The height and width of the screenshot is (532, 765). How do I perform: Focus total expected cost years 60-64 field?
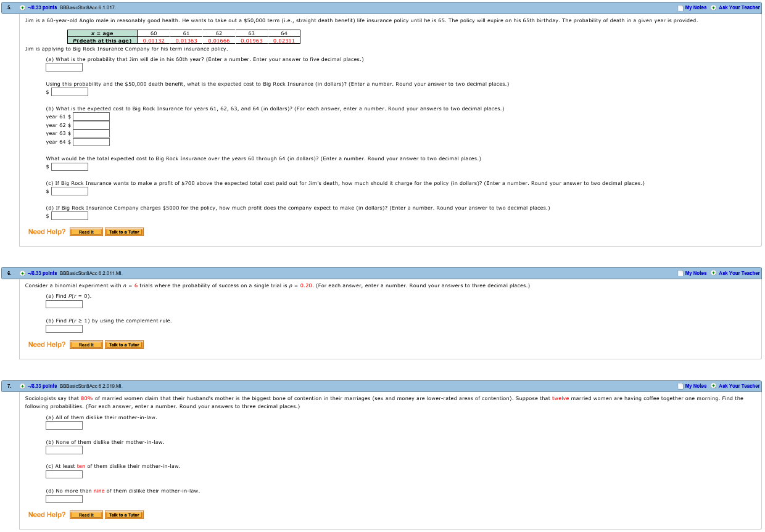70,166
